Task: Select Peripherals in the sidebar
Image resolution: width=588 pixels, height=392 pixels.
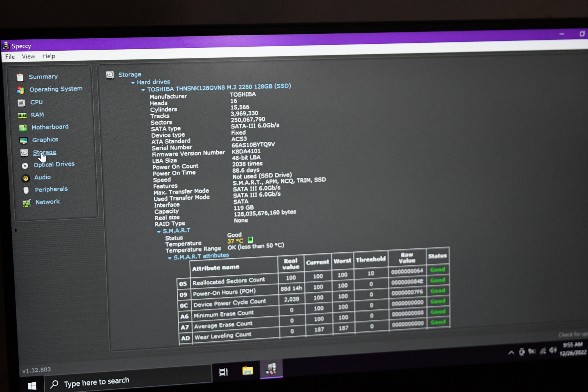Action: pos(51,189)
